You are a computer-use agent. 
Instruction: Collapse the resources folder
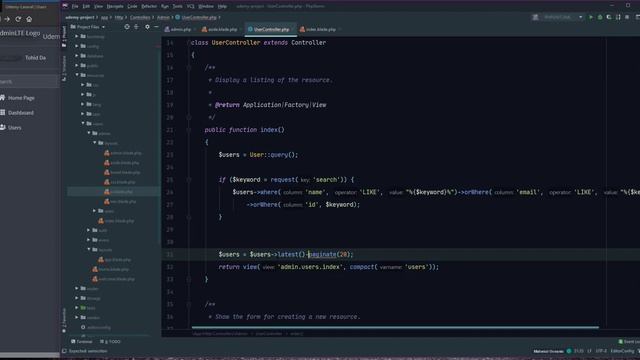coord(76,75)
